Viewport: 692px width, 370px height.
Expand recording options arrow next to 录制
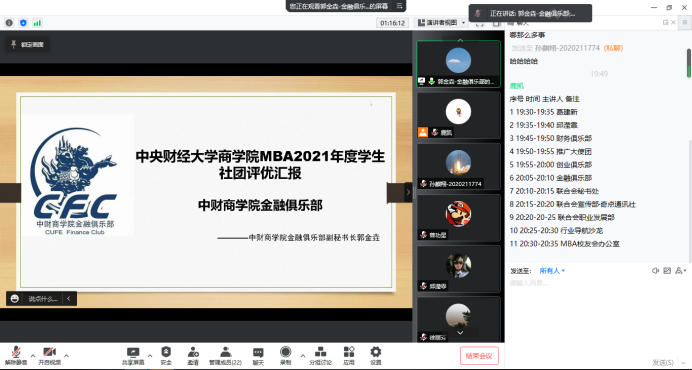(x=303, y=355)
